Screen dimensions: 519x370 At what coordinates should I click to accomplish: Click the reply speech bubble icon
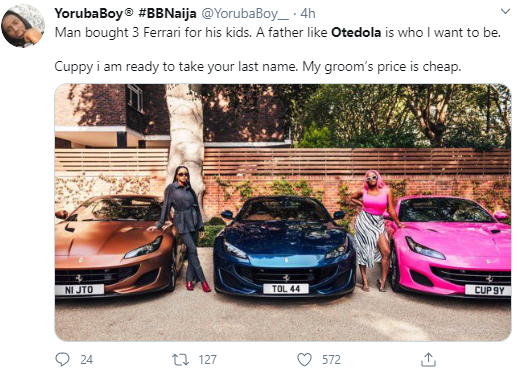62,359
